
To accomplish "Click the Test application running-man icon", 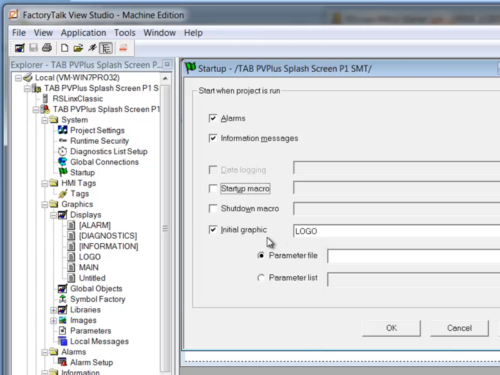I will [x=92, y=48].
